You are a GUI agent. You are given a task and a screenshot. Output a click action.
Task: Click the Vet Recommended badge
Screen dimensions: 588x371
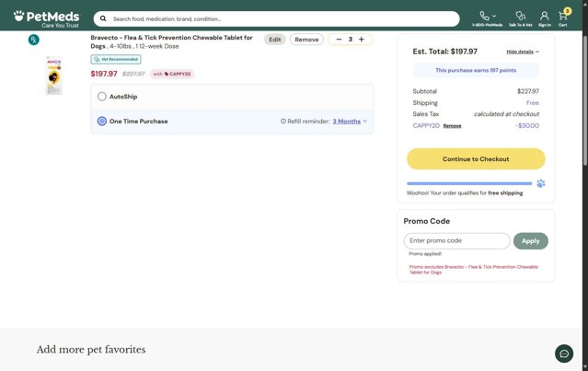click(116, 59)
